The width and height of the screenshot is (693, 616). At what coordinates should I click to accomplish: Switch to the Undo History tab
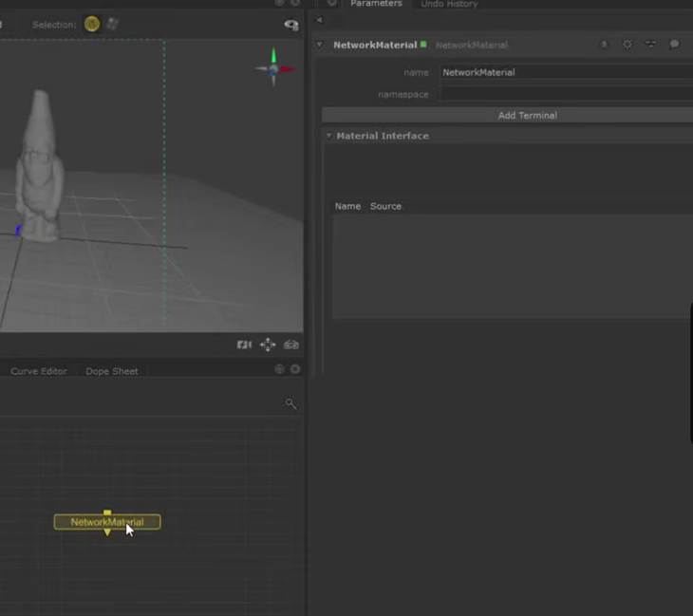[449, 5]
